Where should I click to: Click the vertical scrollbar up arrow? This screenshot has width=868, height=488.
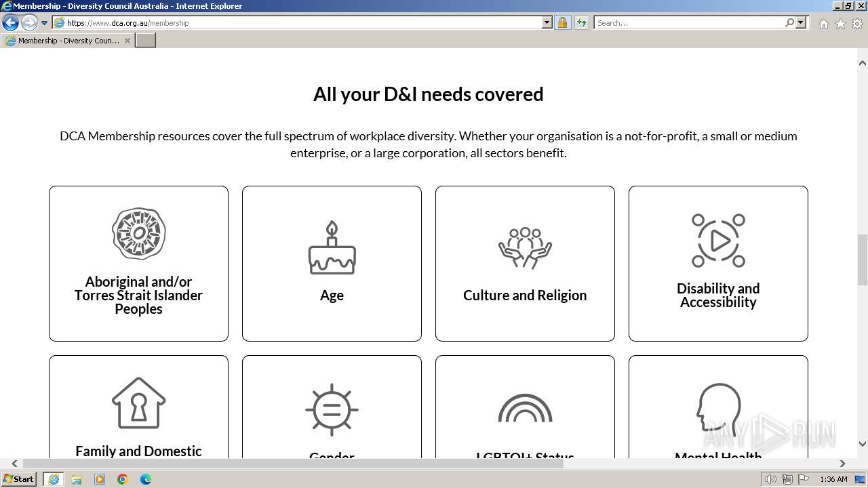click(863, 63)
